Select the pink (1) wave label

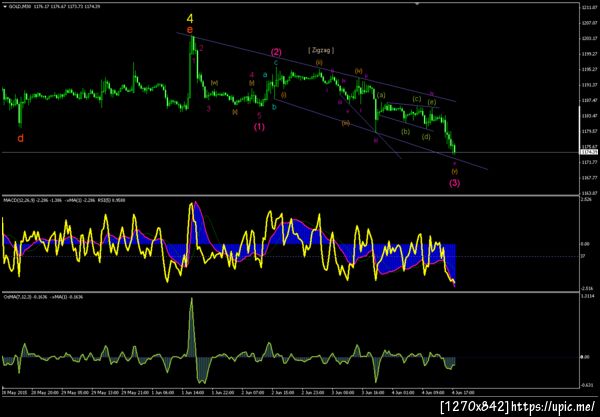coord(259,127)
